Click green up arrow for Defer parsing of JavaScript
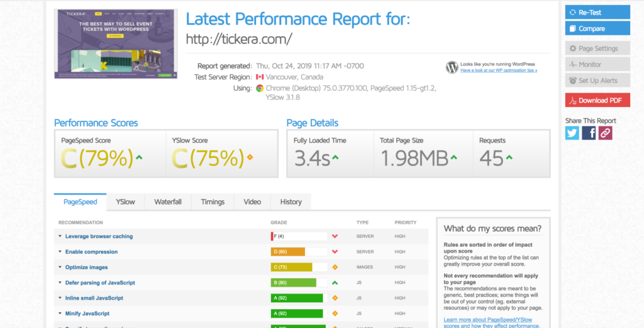The image size is (644, 328). point(335,283)
